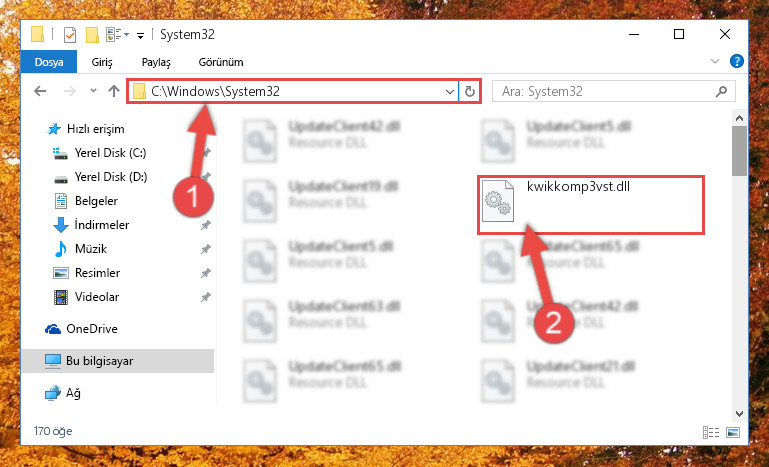Select the kwikkomp3vst.dll file
Viewport: 769px width, 467px height.
click(591, 205)
